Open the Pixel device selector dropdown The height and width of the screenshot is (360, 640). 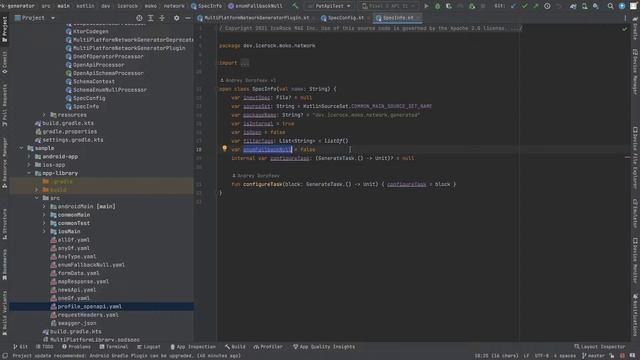pyautogui.click(x=389, y=6)
